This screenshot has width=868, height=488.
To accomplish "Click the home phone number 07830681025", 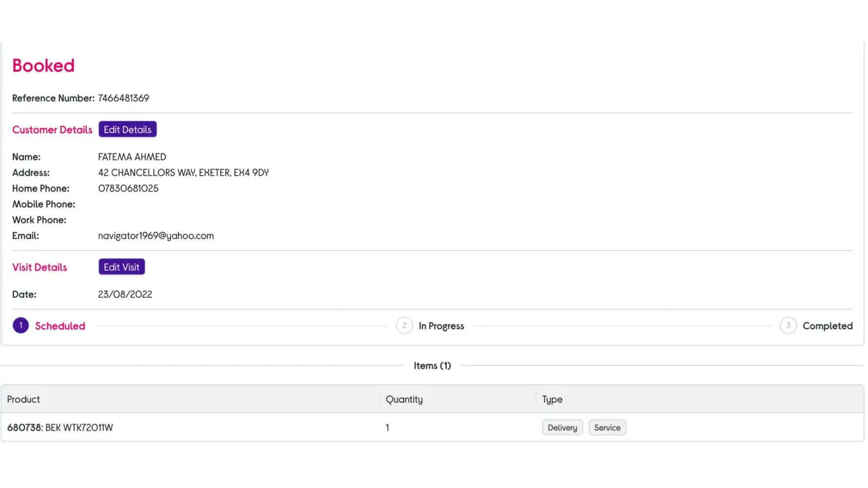I will click(x=128, y=188).
